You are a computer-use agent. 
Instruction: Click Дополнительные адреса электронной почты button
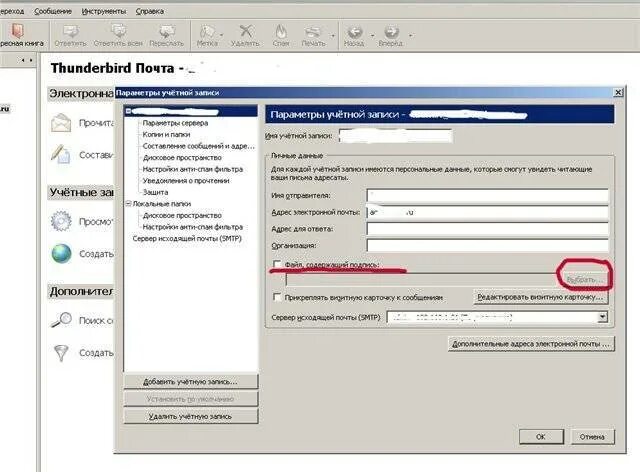pos(531,344)
